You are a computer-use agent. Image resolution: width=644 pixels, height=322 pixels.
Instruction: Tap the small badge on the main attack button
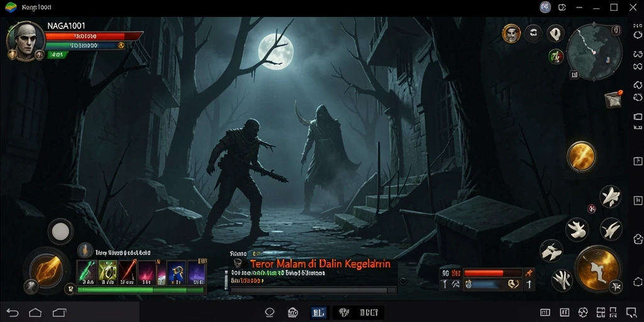click(x=615, y=286)
